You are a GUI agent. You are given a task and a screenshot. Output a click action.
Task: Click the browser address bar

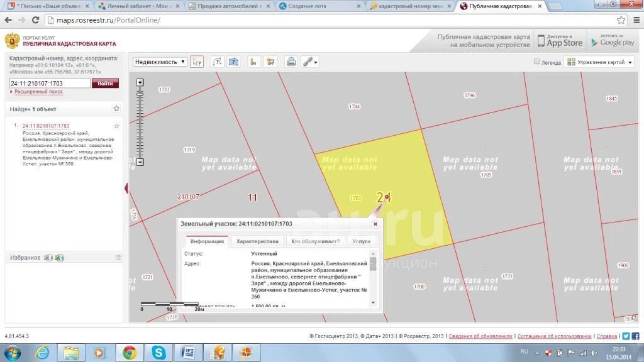click(330, 20)
